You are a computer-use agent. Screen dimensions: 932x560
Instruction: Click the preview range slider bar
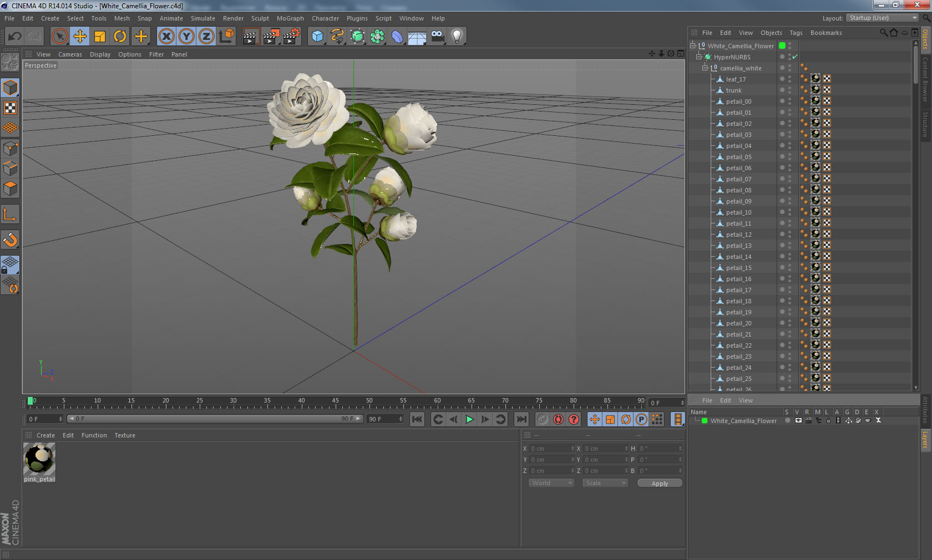[215, 419]
